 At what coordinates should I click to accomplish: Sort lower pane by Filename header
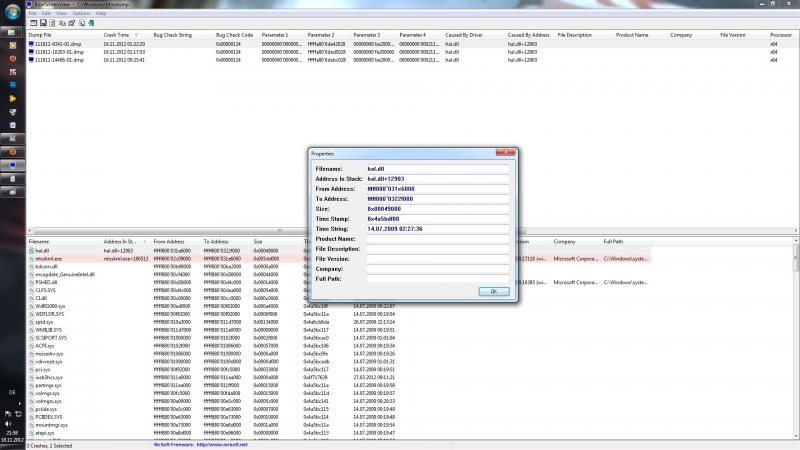point(39,242)
